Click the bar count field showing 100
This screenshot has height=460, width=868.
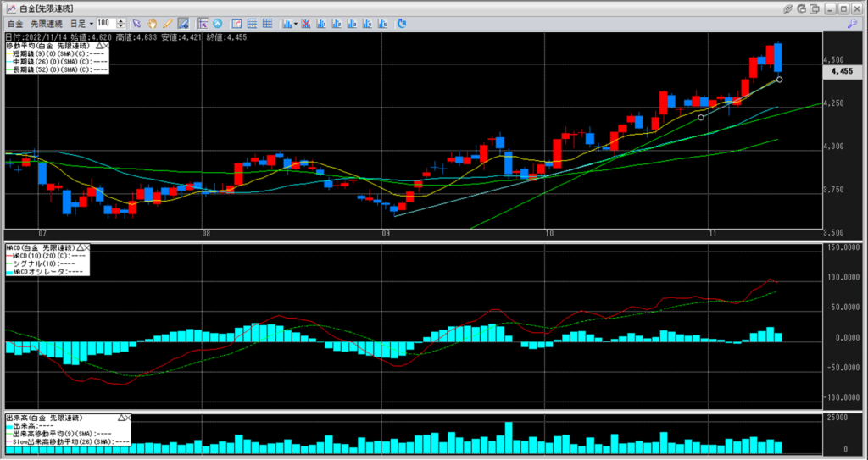(x=103, y=23)
